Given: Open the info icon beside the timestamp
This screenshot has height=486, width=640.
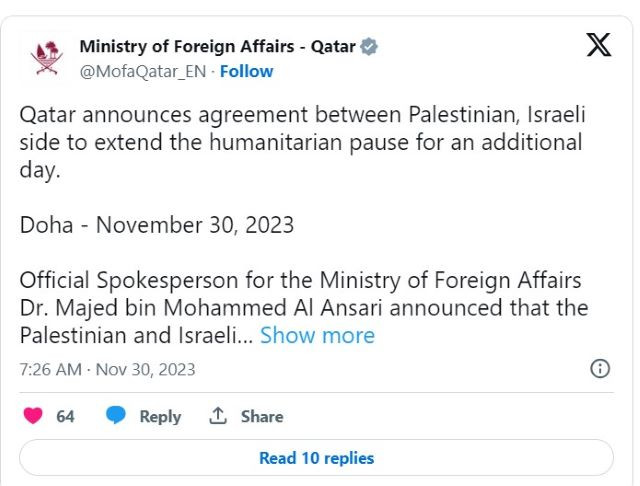Looking at the screenshot, I should pyautogui.click(x=600, y=369).
